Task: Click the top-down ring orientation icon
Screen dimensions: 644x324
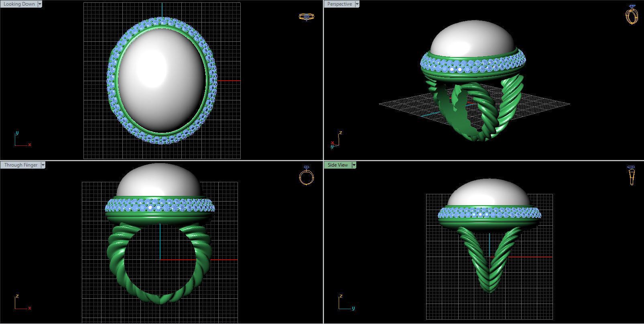Action: (306, 17)
